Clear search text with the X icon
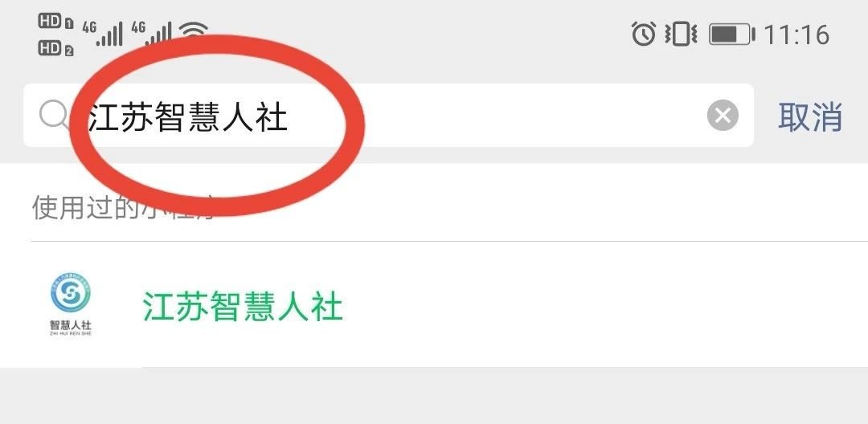The image size is (868, 424). 723,116
